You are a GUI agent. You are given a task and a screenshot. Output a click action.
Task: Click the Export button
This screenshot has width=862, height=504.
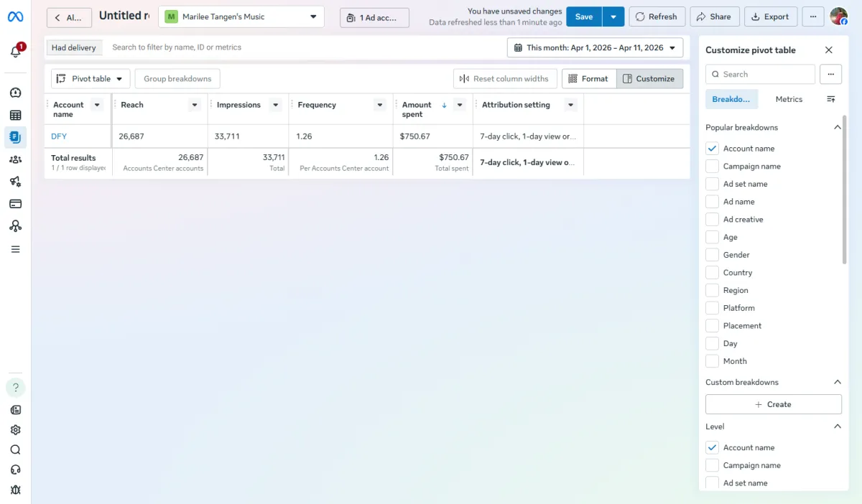pyautogui.click(x=770, y=17)
